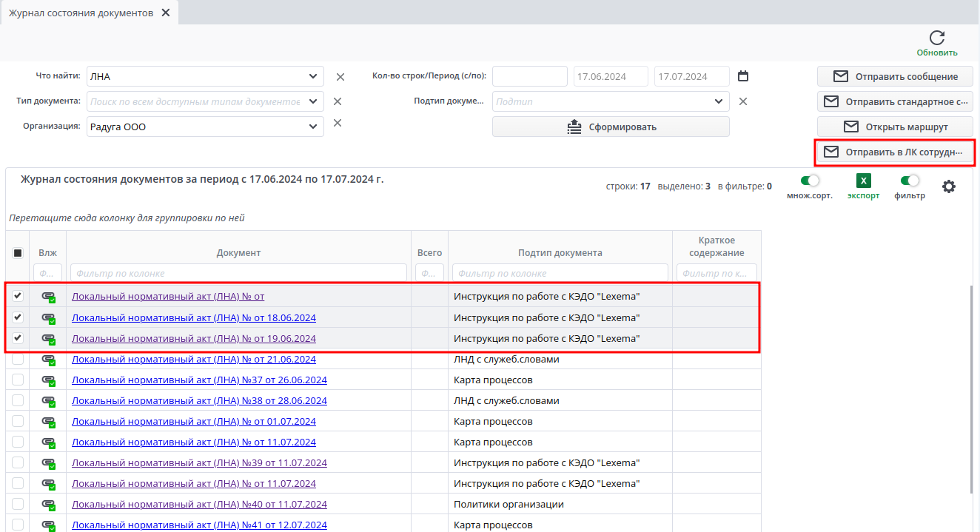The height and width of the screenshot is (532, 980).
Task: Click the Документ column filter field
Action: [x=238, y=273]
